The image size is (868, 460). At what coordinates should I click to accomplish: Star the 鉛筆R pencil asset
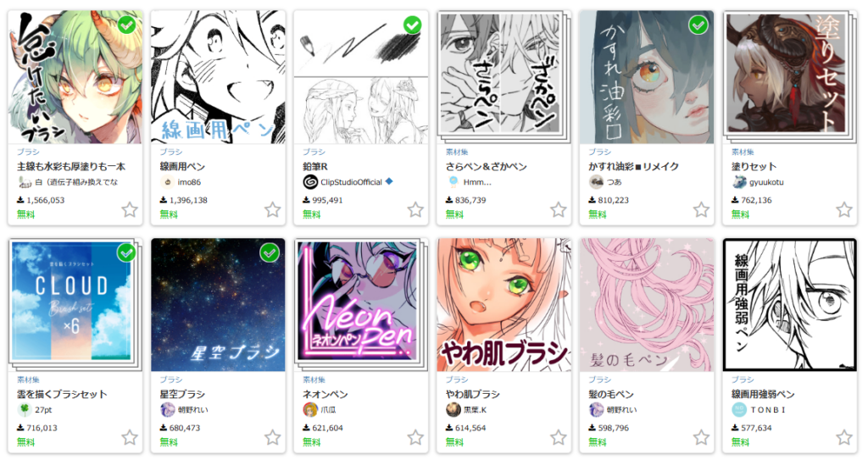[415, 210]
